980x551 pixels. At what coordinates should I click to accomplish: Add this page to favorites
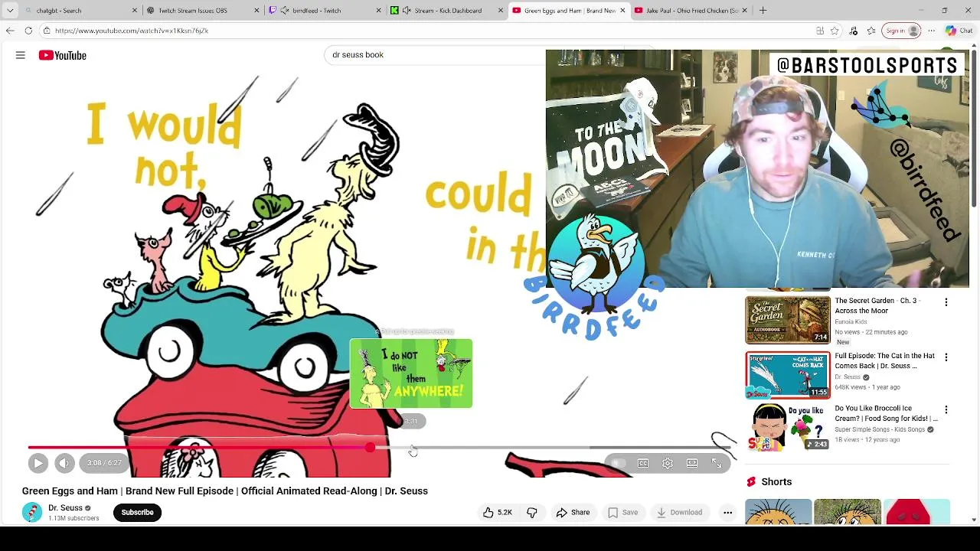click(835, 31)
